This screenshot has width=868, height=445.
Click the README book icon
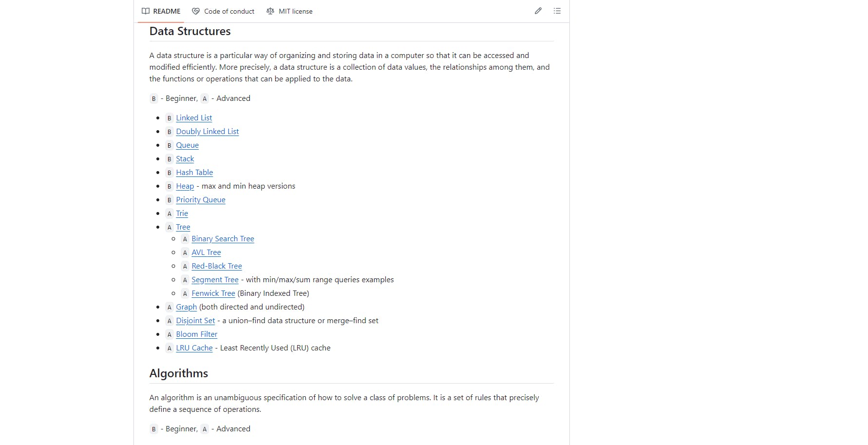[x=146, y=11]
